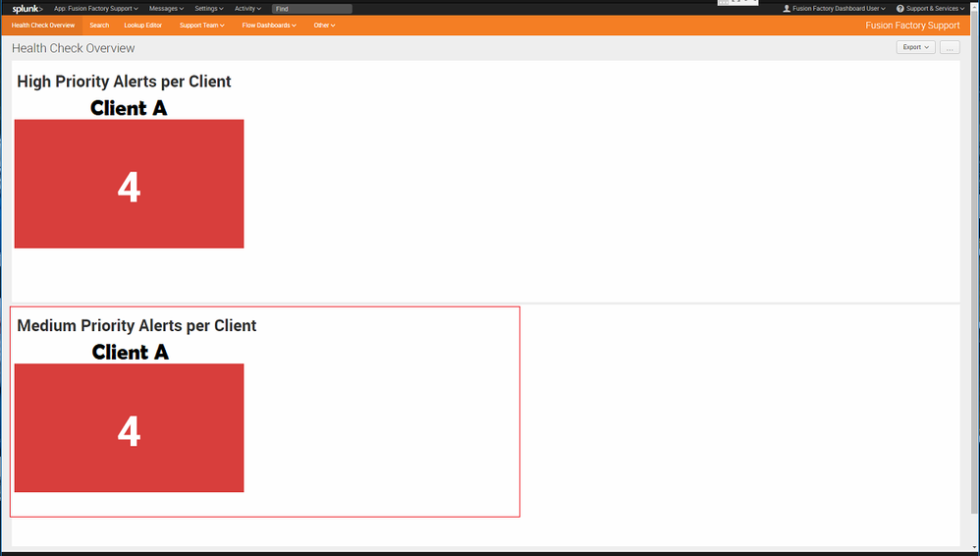Click the user profile icon

787,8
